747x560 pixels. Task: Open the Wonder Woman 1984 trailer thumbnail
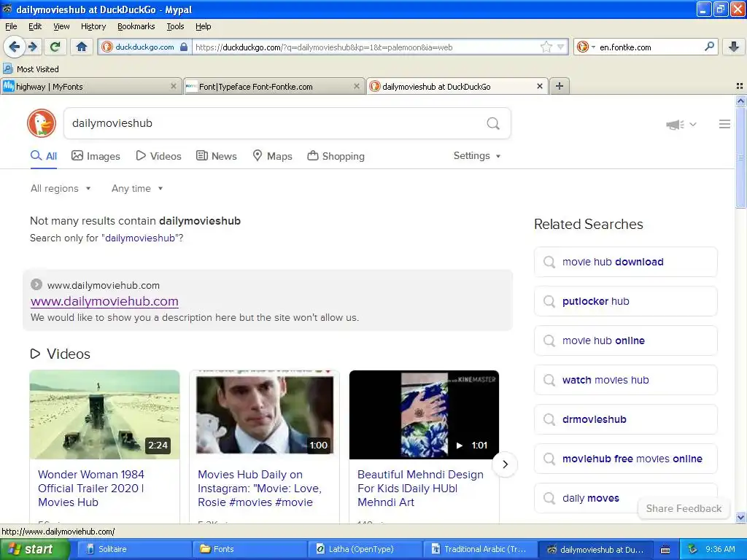pos(104,415)
